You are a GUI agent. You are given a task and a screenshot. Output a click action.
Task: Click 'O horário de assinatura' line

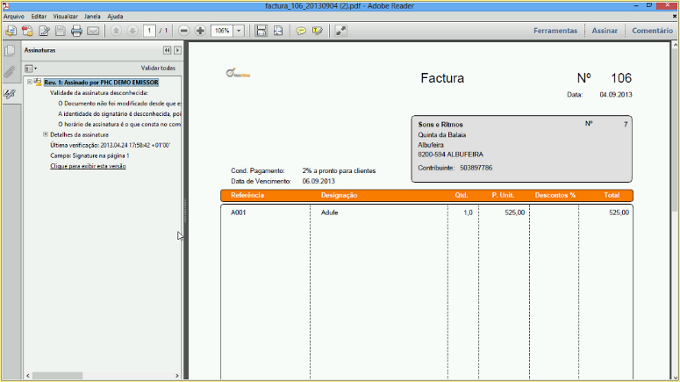tap(120, 124)
